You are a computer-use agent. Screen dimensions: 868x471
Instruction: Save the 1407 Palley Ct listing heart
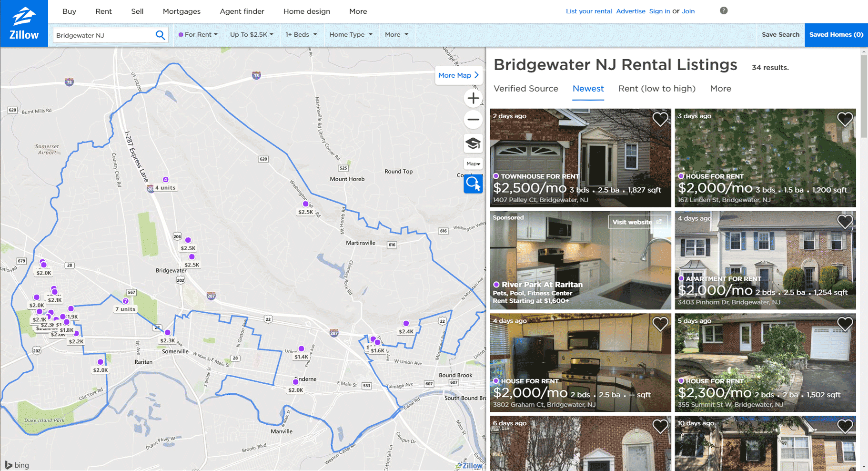(660, 119)
